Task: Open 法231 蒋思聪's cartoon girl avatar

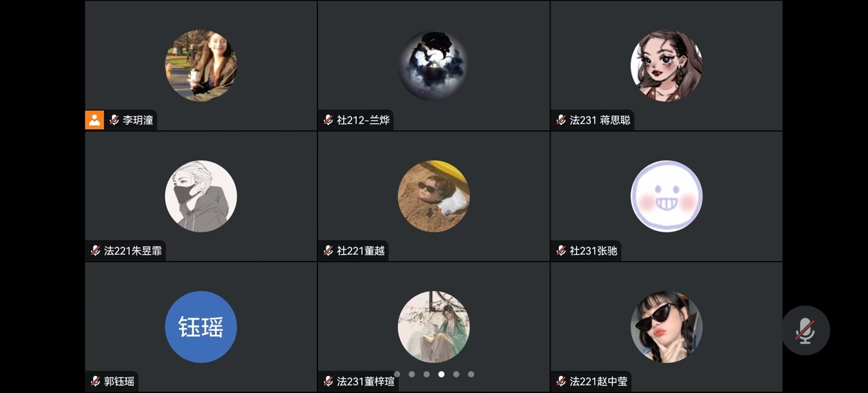Action: click(666, 66)
